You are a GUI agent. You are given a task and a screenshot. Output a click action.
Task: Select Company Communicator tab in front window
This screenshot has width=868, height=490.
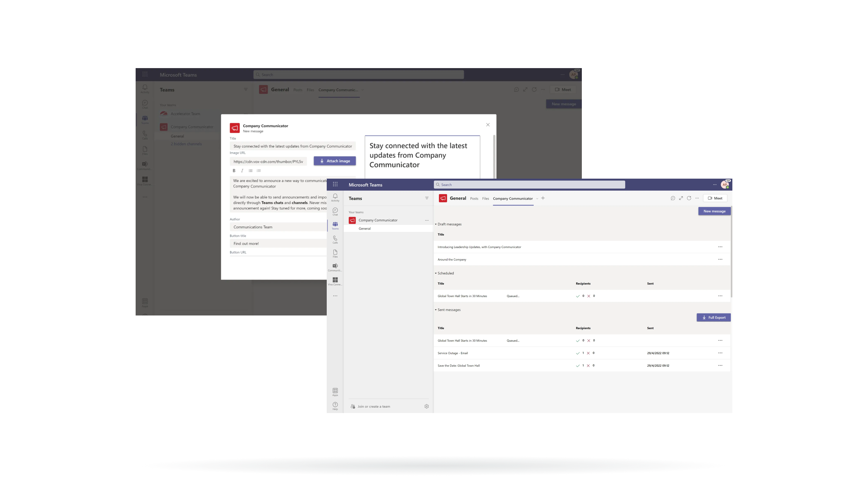point(512,199)
